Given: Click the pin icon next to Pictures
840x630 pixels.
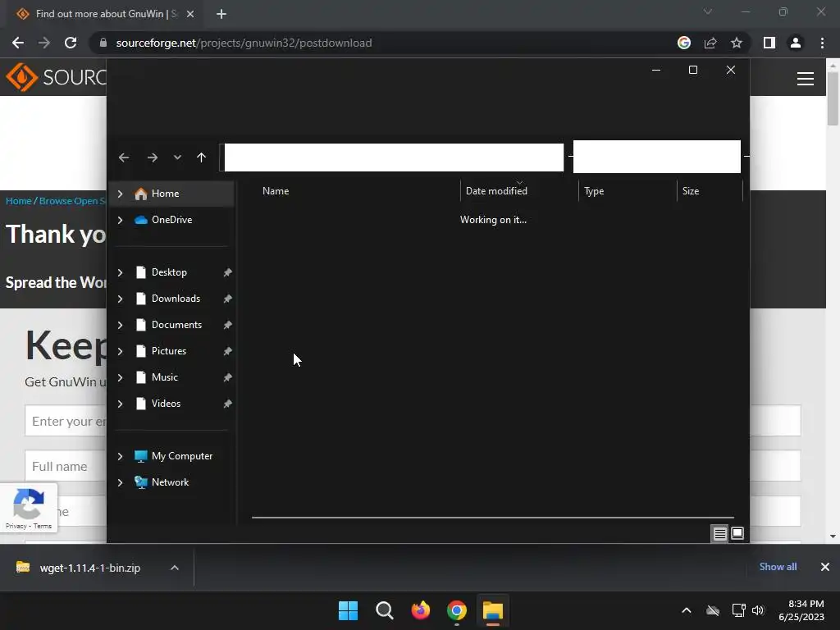Looking at the screenshot, I should click(228, 351).
